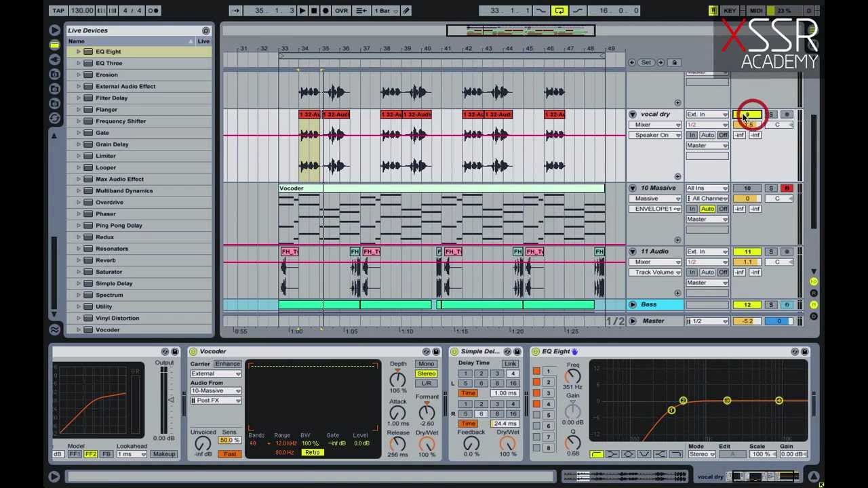This screenshot has width=868, height=488.
Task: Click the punch-in switch beside loop
Action: 542,10
